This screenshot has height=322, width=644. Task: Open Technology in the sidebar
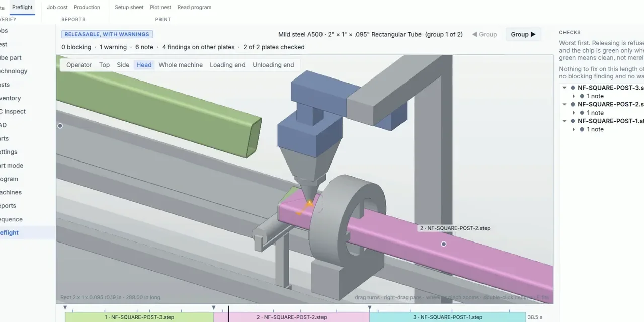click(14, 71)
